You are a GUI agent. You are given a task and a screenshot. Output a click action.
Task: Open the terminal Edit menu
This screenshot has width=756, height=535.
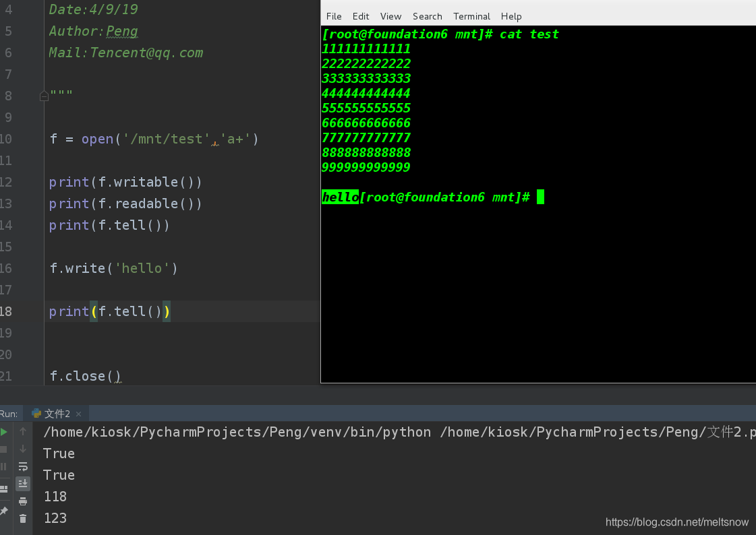point(361,16)
